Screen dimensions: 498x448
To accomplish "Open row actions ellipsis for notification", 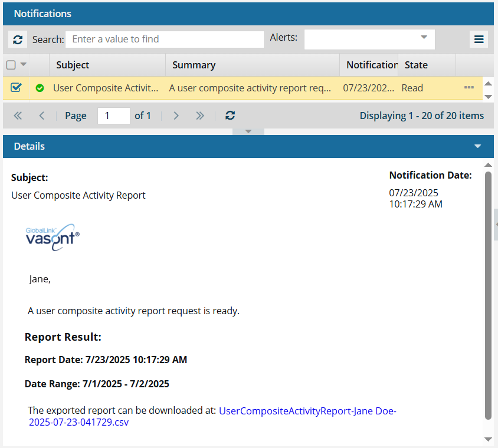I will coord(469,88).
